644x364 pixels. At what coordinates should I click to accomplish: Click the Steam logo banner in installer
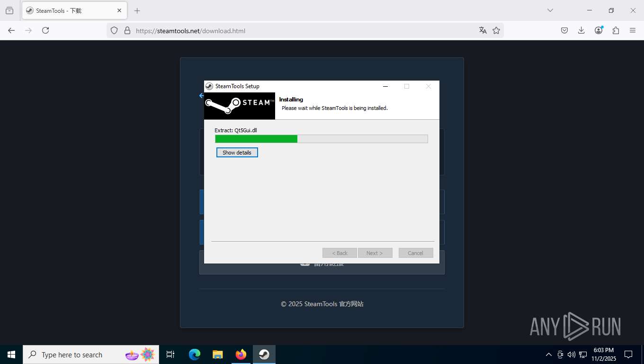(x=240, y=106)
